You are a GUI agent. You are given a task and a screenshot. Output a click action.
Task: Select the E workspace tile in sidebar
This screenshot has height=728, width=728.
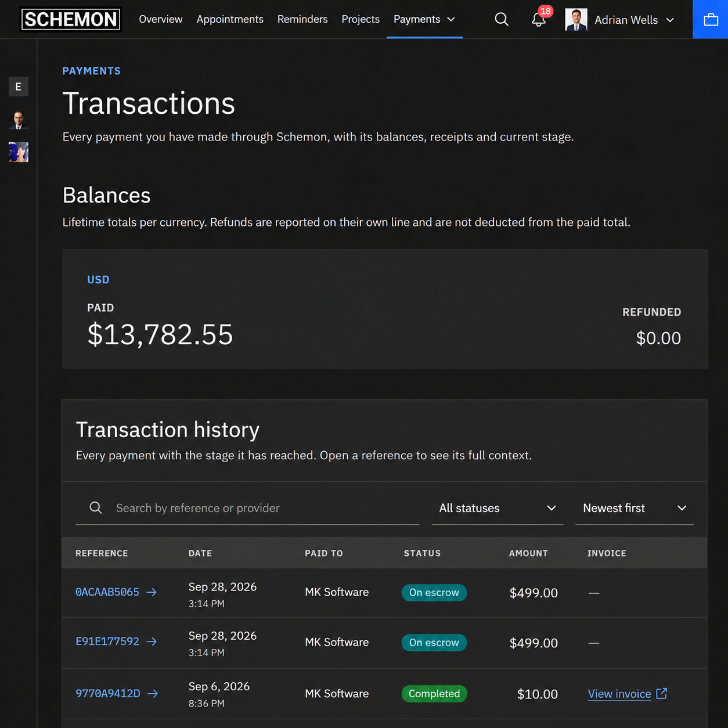pos(19,87)
